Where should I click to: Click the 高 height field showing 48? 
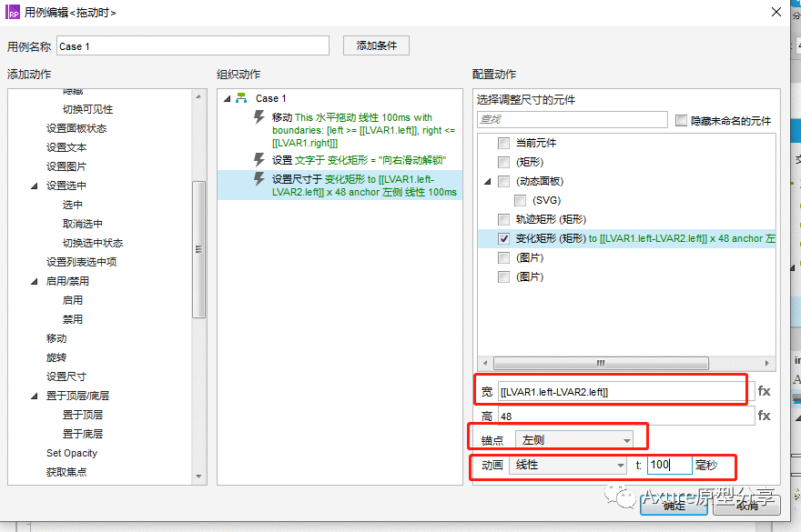tap(626, 417)
